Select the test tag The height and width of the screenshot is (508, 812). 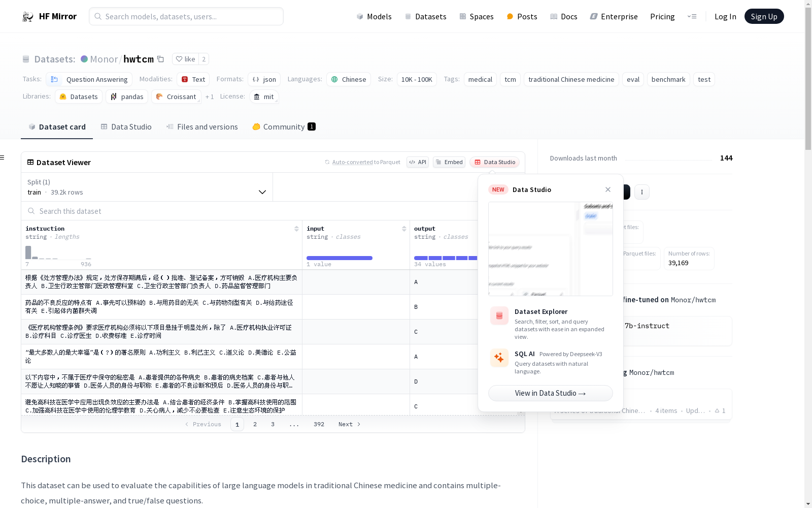point(704,79)
